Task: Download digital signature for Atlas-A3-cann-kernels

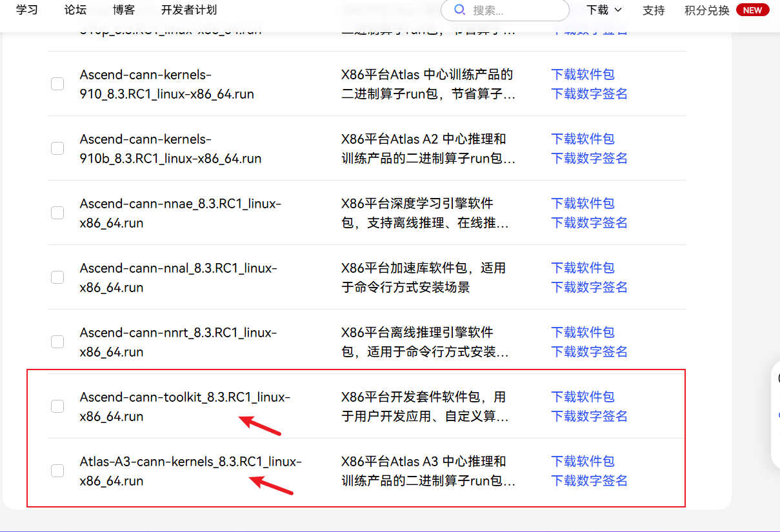Action: (x=589, y=480)
